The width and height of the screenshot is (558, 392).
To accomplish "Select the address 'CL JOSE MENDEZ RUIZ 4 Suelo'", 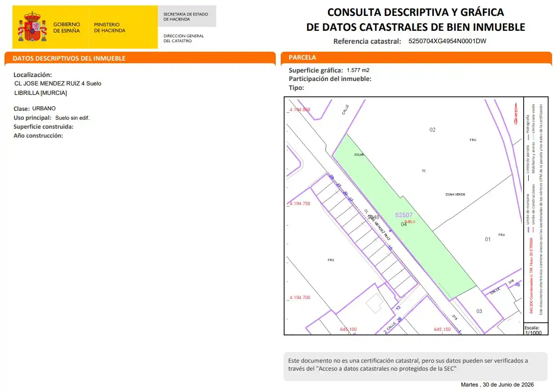I will [x=58, y=83].
